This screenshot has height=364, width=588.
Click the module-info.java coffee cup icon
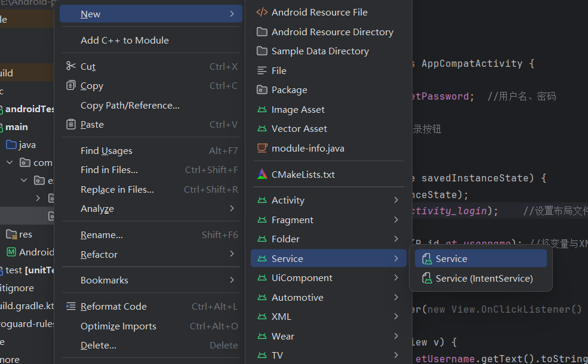(261, 148)
